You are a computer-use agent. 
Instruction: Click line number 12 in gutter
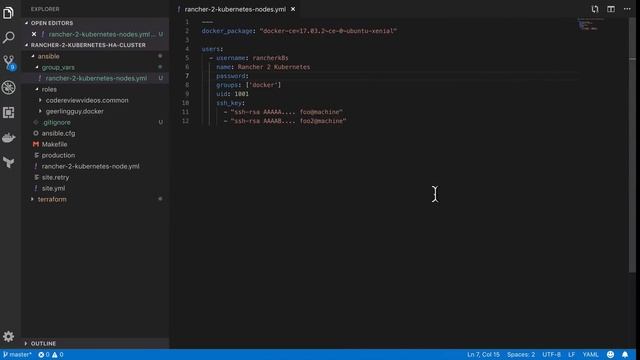coord(185,121)
